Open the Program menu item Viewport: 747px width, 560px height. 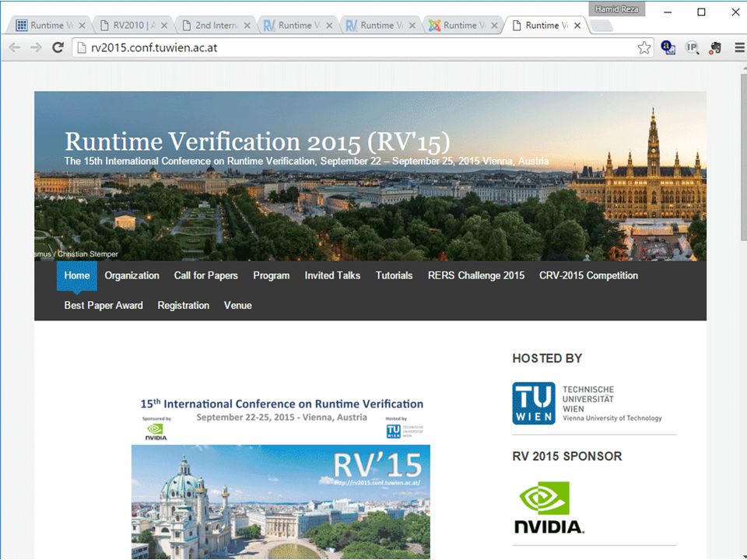[271, 275]
